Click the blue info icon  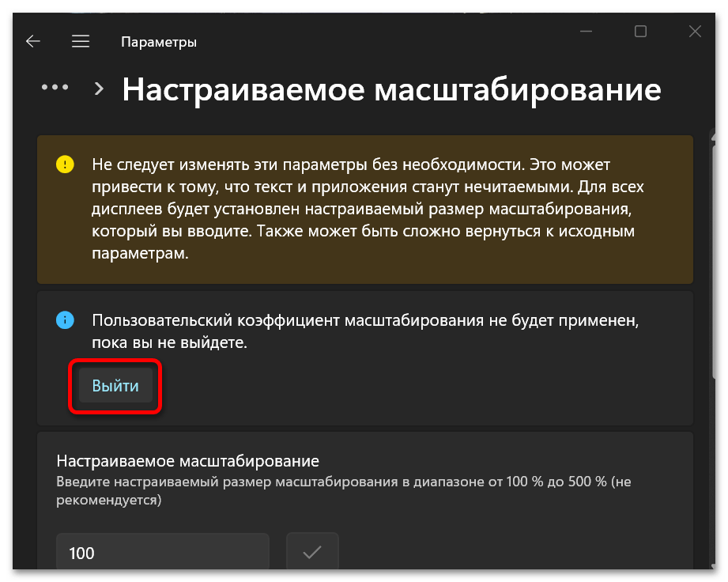pos(65,320)
